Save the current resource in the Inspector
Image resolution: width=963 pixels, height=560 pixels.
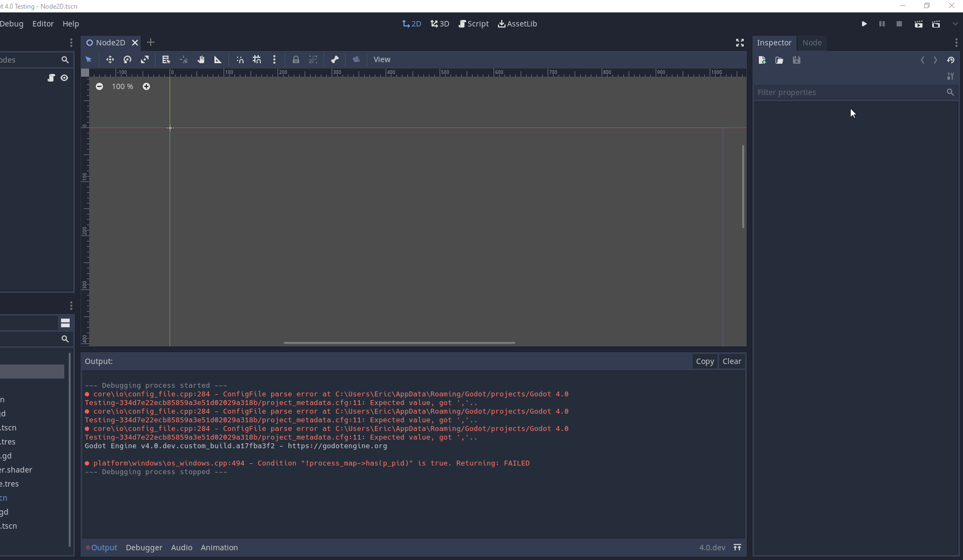click(796, 60)
